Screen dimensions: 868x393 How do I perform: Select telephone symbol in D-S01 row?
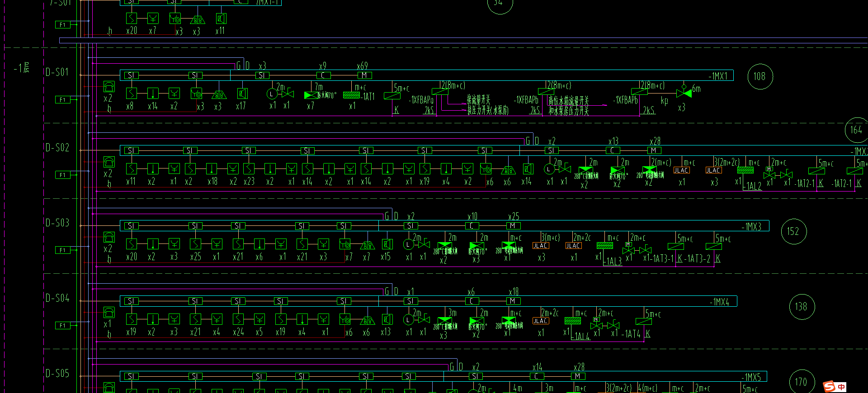(x=109, y=87)
